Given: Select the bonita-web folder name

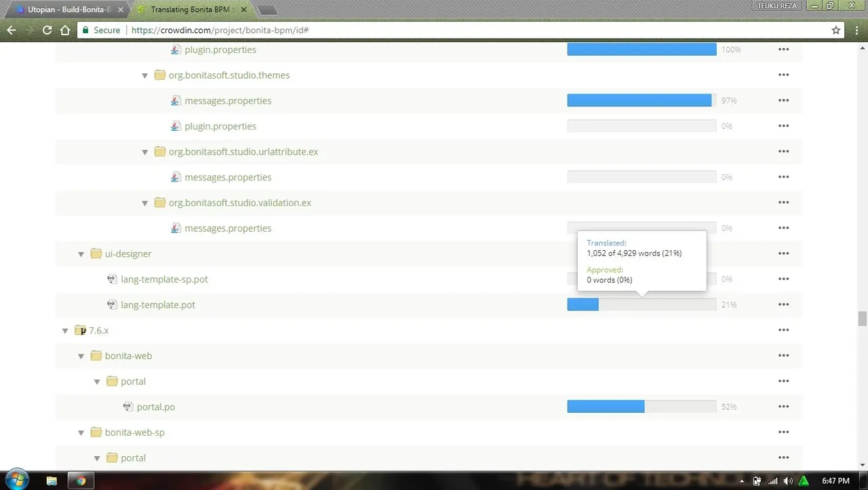Looking at the screenshot, I should (x=128, y=356).
